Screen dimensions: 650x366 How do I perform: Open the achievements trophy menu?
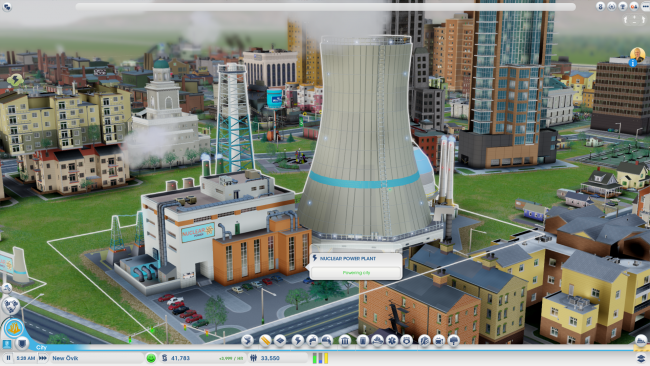(x=623, y=6)
